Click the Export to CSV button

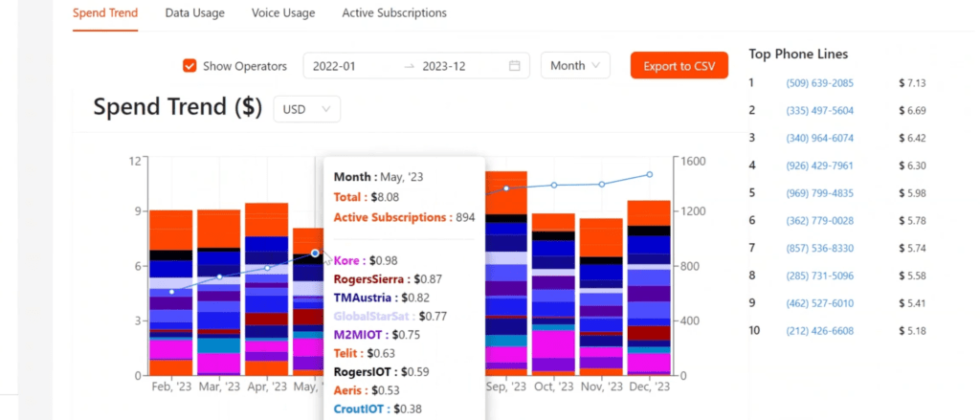[679, 66]
